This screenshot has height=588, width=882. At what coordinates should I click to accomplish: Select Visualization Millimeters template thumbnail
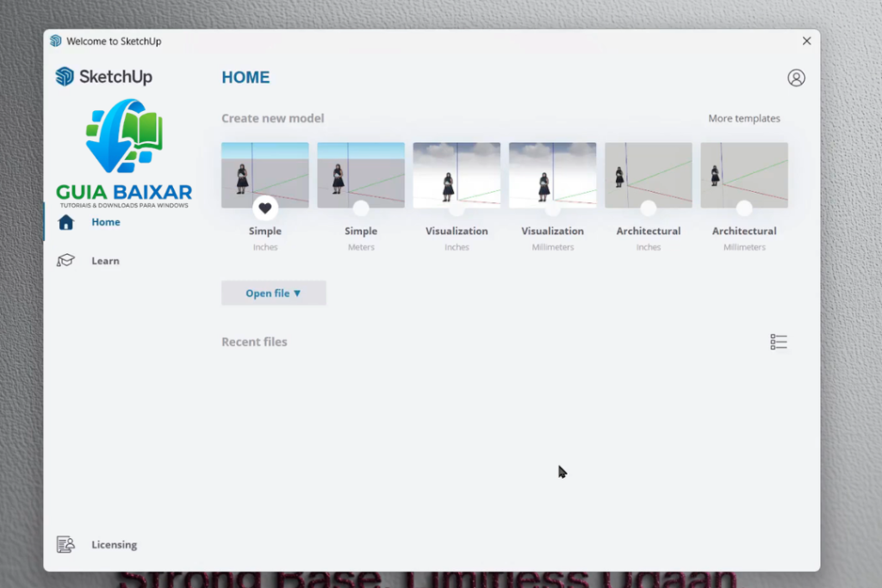[x=552, y=175]
